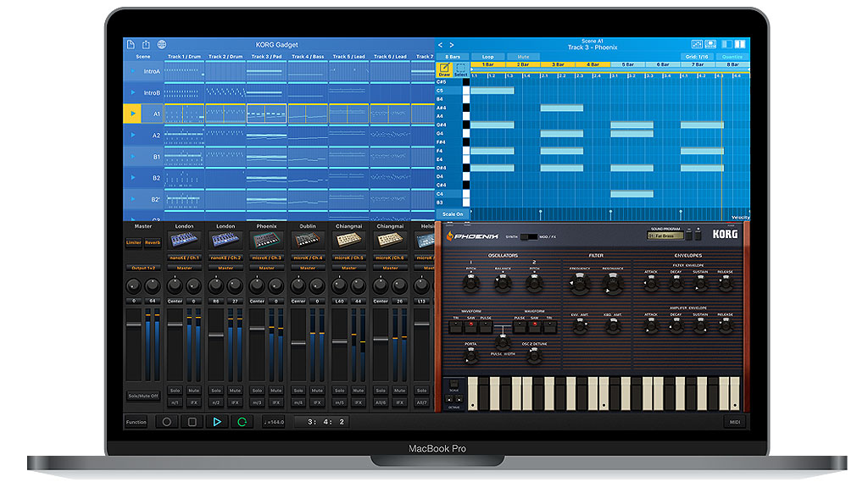The height and width of the screenshot is (488, 868).
Task: Open the Grid: 1/16 resolution selector
Action: tap(697, 57)
